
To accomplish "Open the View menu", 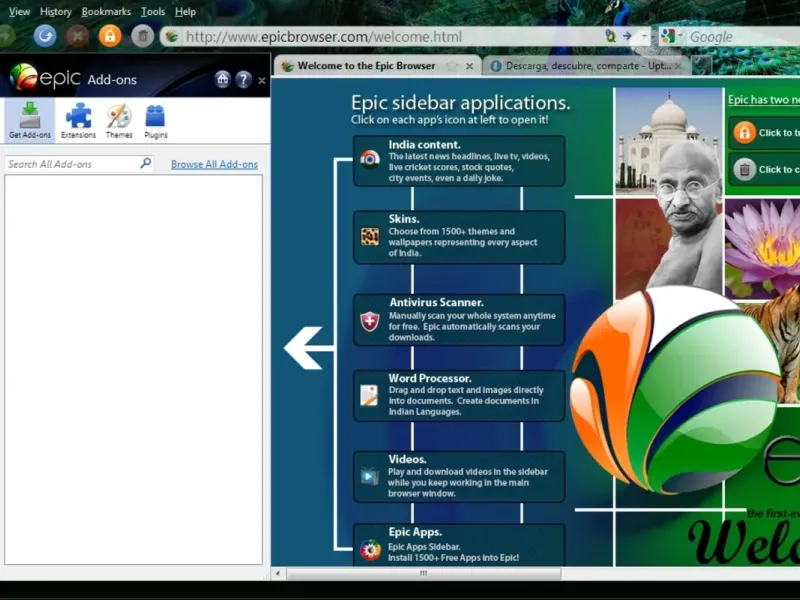I will coord(19,11).
